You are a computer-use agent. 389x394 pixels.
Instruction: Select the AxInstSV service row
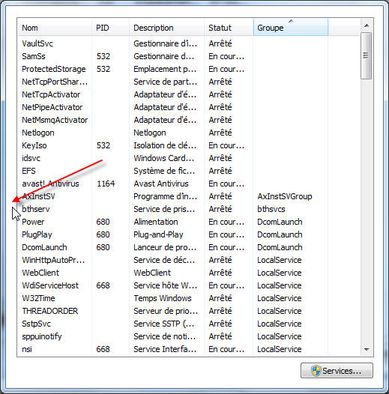tap(189, 196)
